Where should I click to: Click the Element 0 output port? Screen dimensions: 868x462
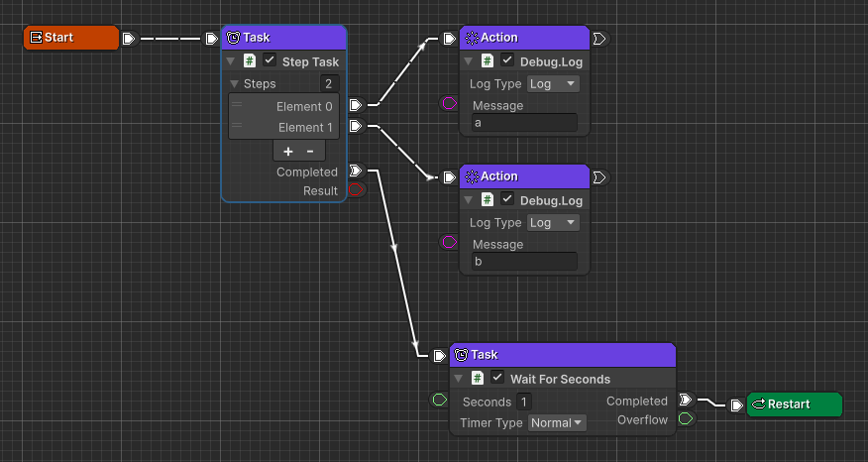coord(356,105)
